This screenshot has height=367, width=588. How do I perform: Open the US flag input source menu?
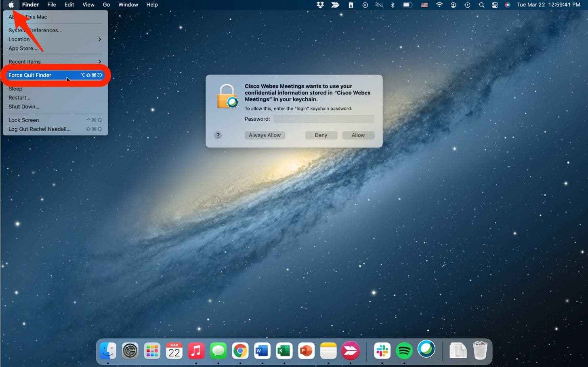pos(424,5)
